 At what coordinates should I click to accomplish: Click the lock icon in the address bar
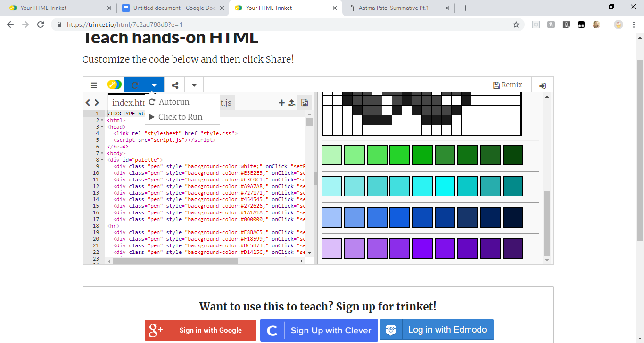pyautogui.click(x=59, y=24)
